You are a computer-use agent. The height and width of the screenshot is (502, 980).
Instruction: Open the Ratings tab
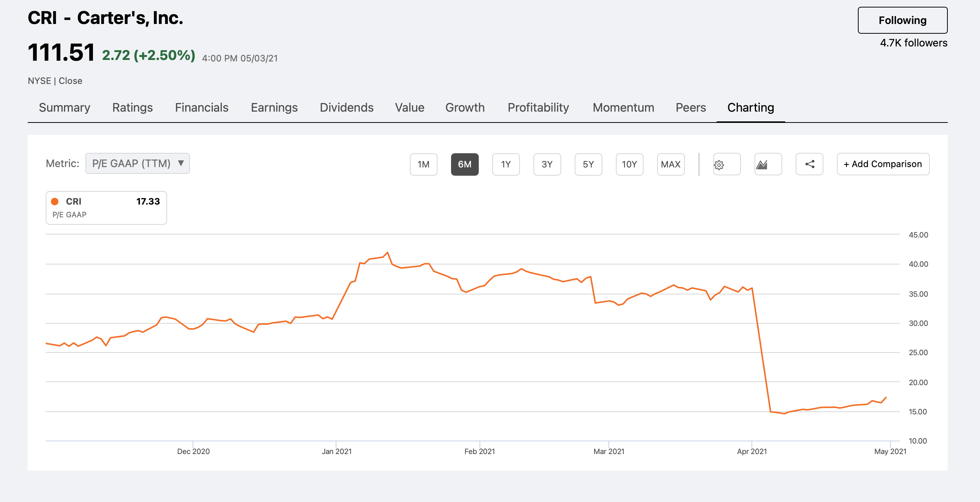(132, 108)
